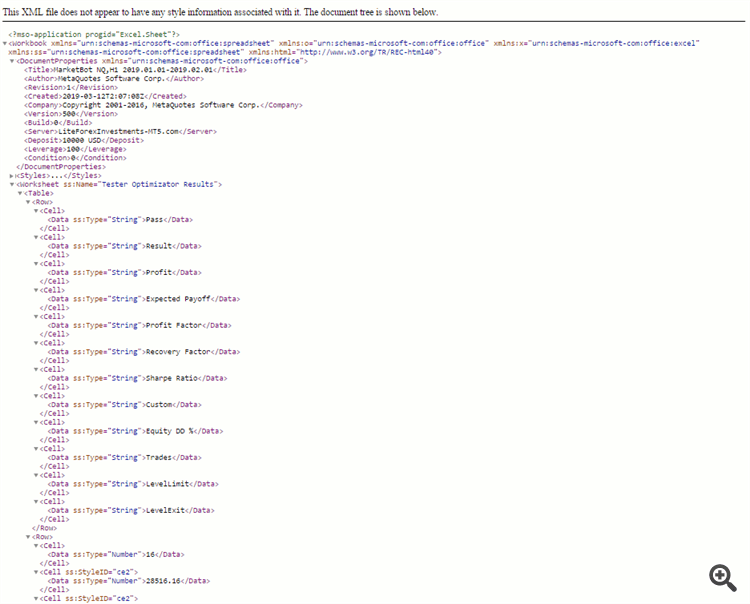The height and width of the screenshot is (604, 750).
Task: Click the Build 0 line
Action: [58, 122]
